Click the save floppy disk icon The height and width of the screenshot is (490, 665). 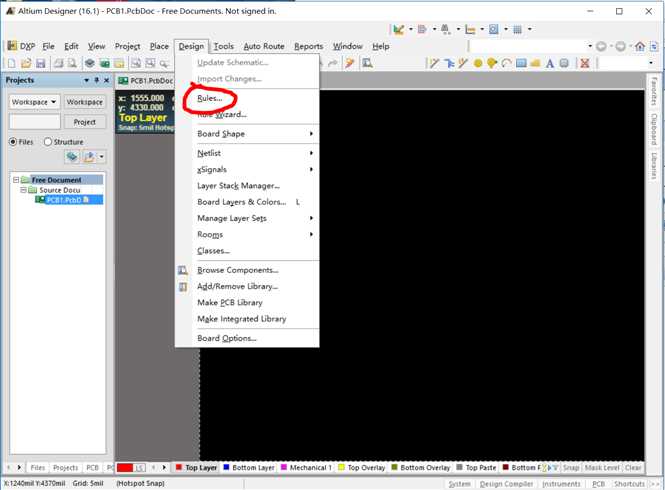click(41, 63)
